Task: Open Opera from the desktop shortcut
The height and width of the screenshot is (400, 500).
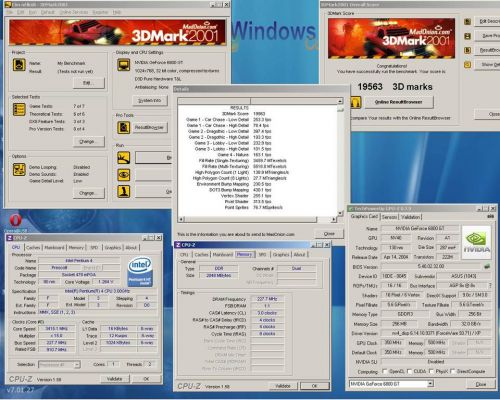Action: click(x=15, y=221)
